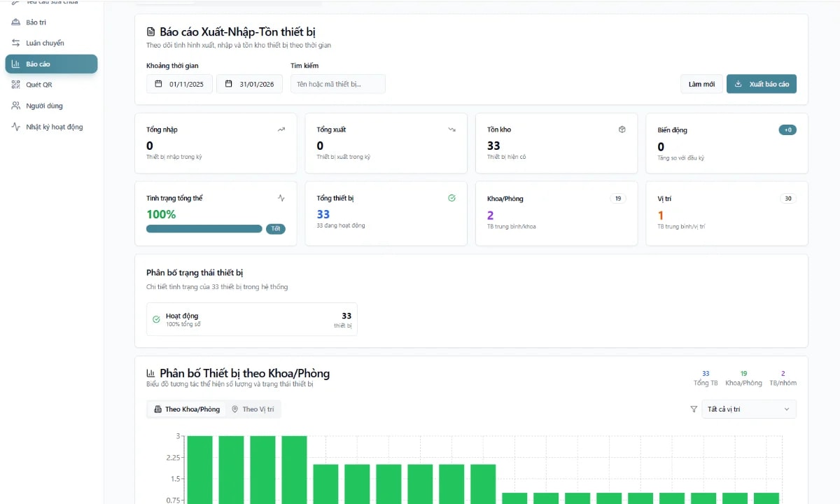Select the Theo Khoa/Phòng chart view
Image resolution: width=840 pixels, height=504 pixels.
pos(186,409)
